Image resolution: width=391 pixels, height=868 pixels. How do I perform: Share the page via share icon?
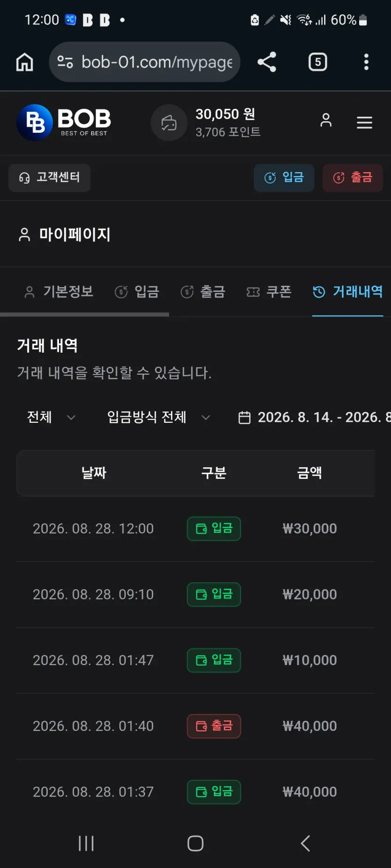click(x=267, y=62)
